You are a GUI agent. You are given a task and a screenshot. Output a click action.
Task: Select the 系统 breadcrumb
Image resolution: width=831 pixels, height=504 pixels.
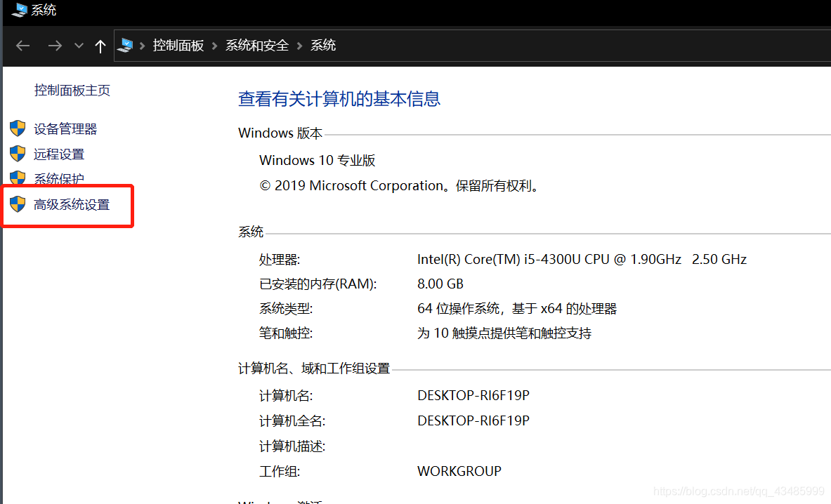[322, 46]
